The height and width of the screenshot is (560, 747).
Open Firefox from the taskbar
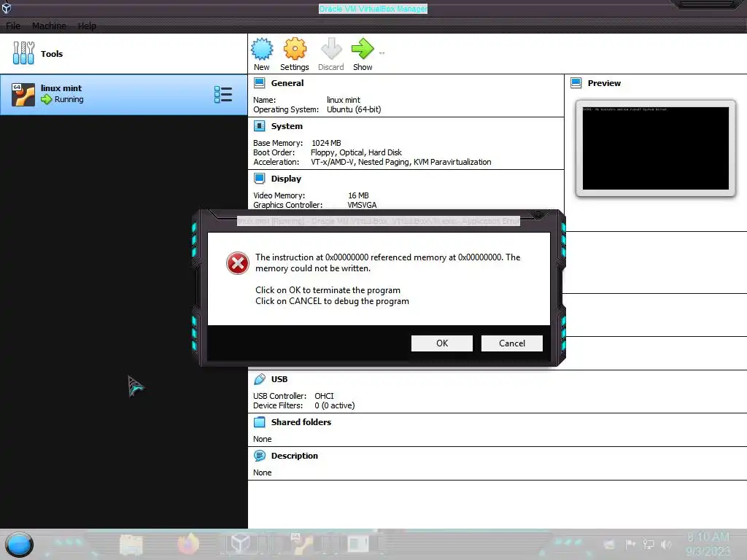[188, 544]
